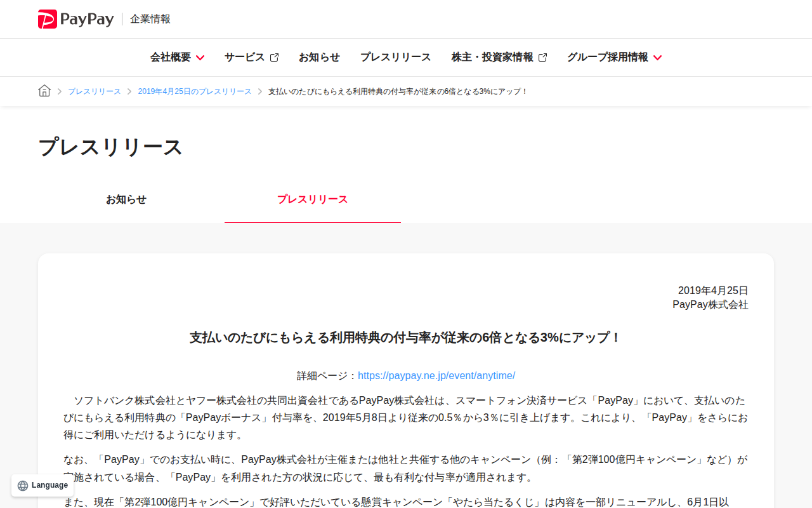Open the Language selector button
The image size is (812, 508).
tap(43, 486)
